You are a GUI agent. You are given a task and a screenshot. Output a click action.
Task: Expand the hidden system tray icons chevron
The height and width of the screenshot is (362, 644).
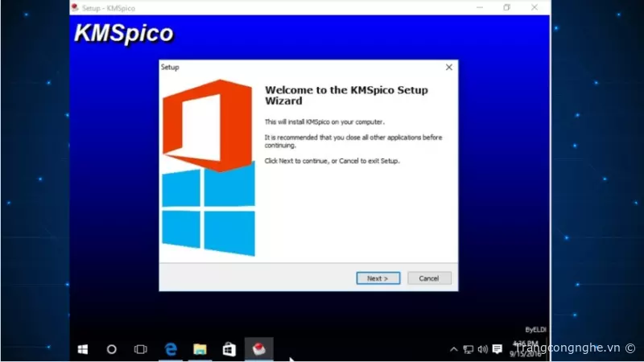[x=454, y=349]
